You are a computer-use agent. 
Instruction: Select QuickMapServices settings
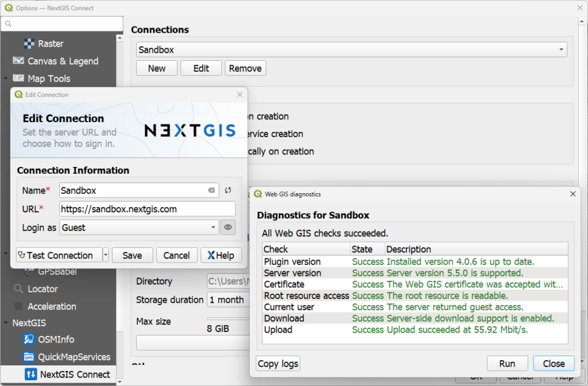coord(74,357)
